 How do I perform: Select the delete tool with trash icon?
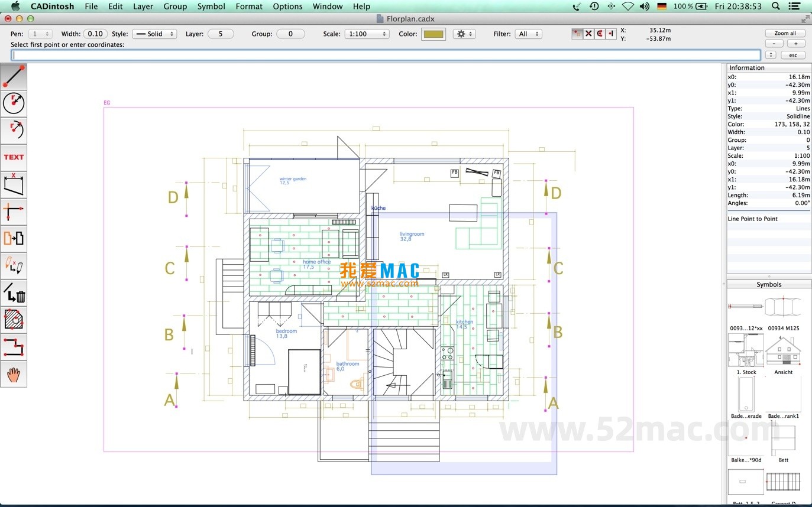pyautogui.click(x=13, y=292)
